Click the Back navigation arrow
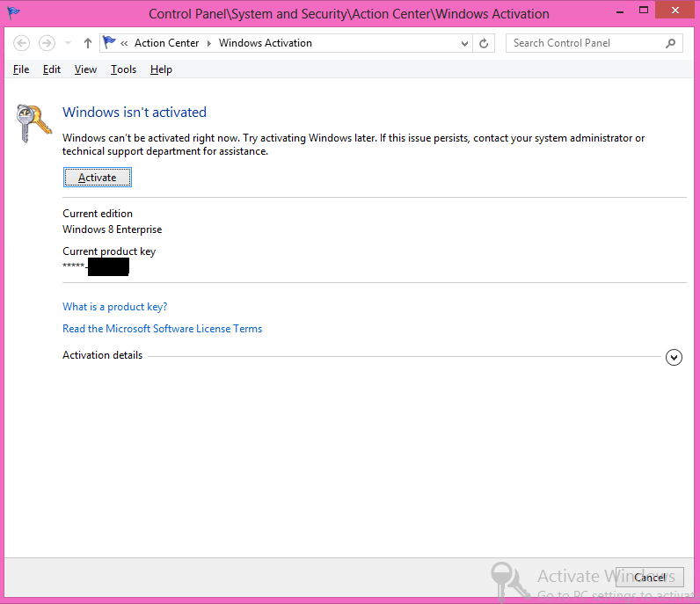 tap(21, 43)
